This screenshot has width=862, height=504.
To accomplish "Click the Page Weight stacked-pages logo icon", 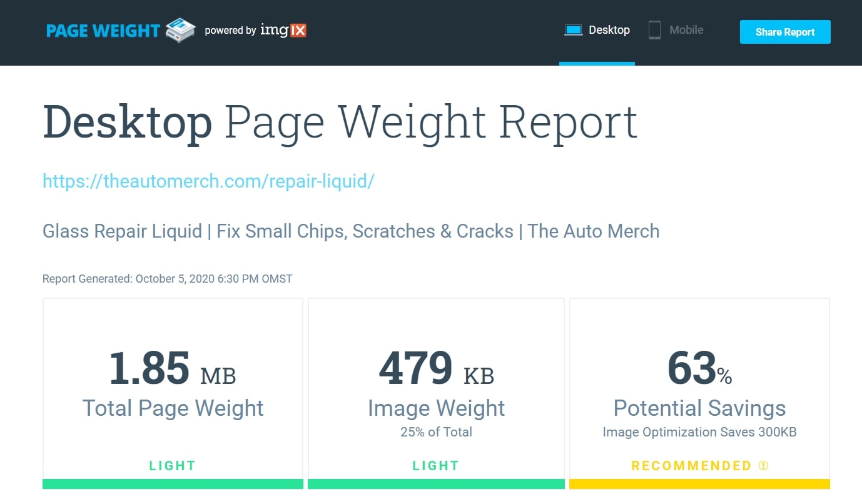I will click(180, 31).
